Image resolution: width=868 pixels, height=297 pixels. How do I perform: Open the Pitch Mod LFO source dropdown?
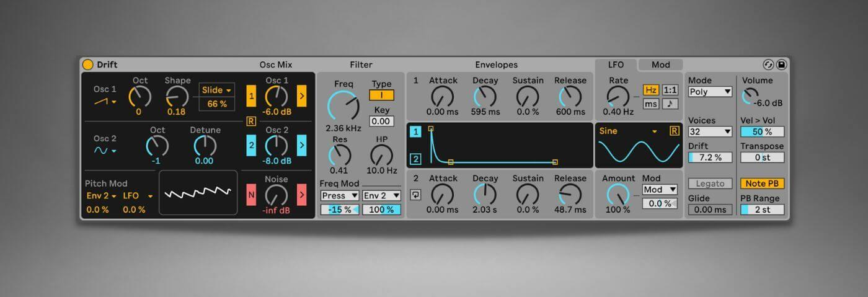pos(138,195)
